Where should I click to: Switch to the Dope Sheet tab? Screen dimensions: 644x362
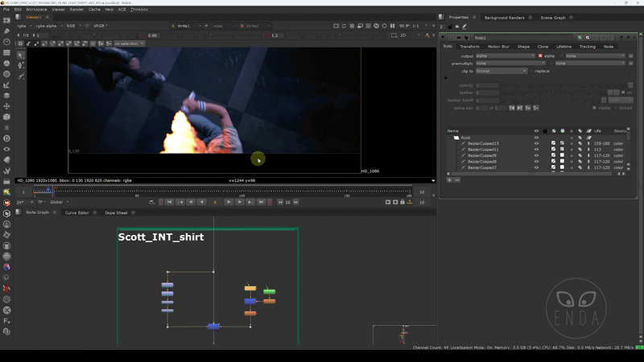(116, 212)
